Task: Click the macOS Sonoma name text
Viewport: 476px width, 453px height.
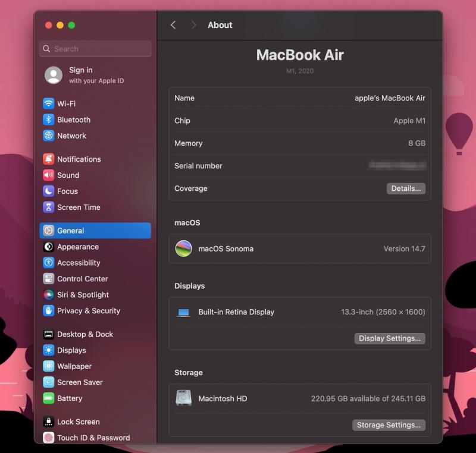Action: click(x=226, y=249)
